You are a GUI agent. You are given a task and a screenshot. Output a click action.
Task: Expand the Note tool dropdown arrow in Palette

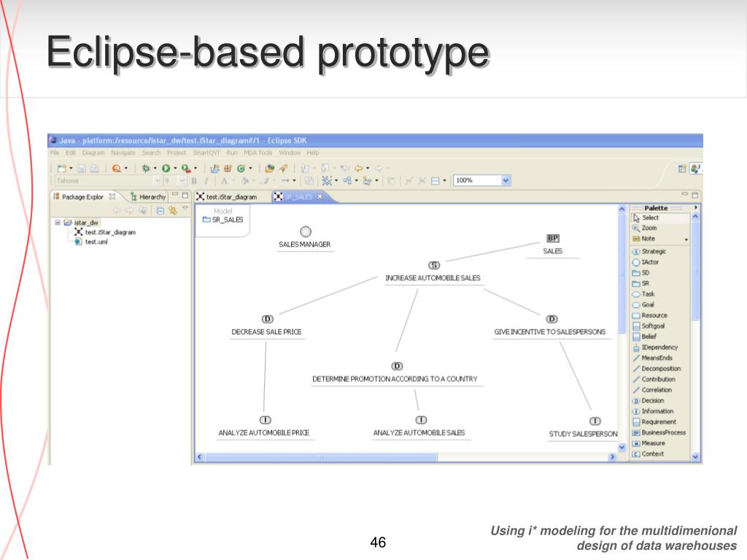tap(686, 239)
